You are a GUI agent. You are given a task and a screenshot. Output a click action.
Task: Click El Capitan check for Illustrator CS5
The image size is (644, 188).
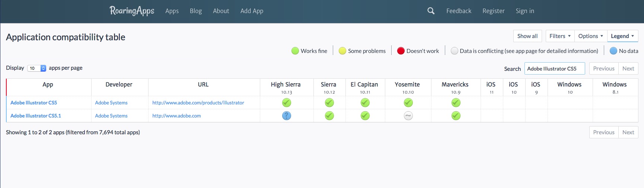point(365,103)
